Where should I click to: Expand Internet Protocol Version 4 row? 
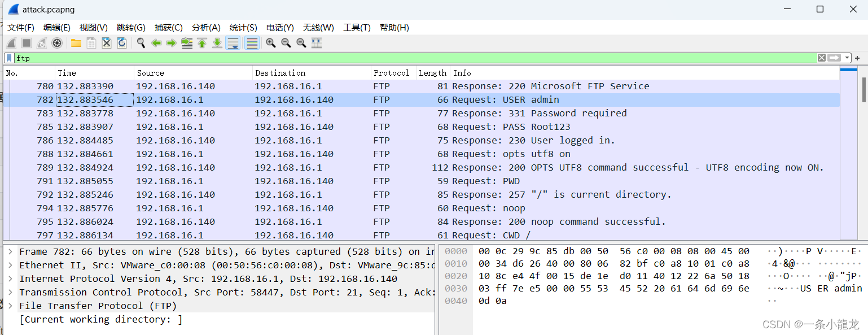(10, 279)
